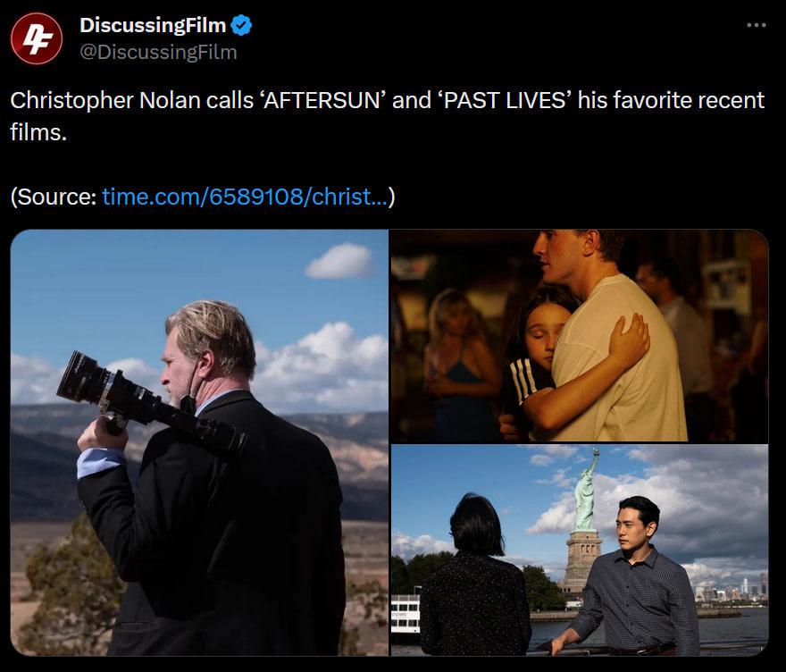786x672 pixels.
Task: Open the Statue of Liberty still image
Action: 579,550
